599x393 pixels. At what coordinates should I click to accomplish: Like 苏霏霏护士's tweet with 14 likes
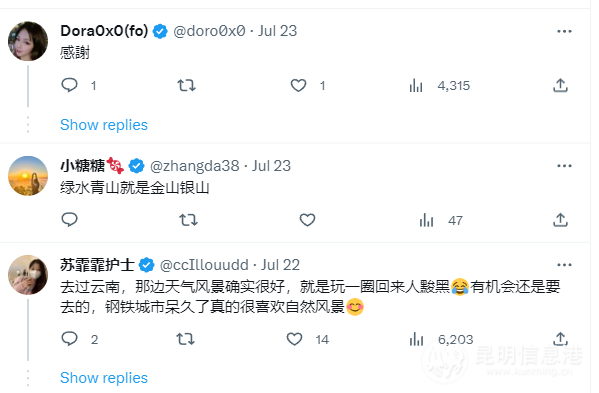click(294, 339)
